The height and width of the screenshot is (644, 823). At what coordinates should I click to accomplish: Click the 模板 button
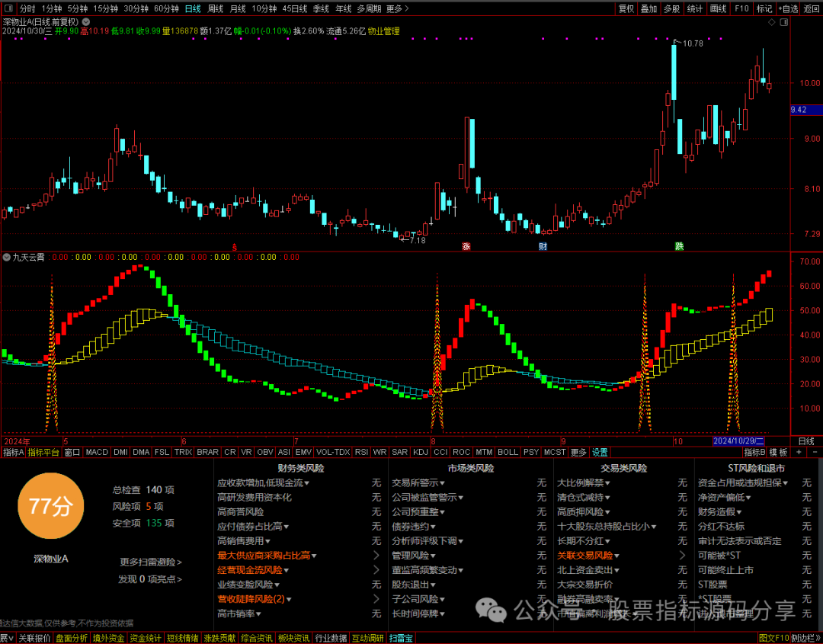(778, 453)
